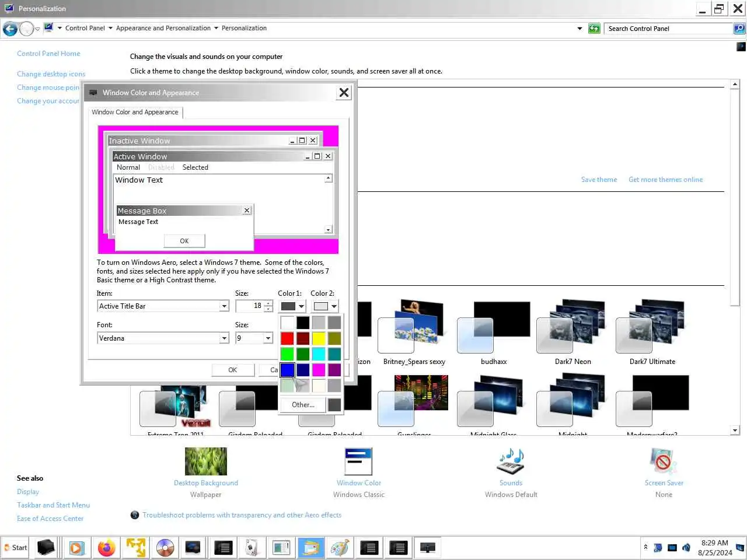Click the Search Control Panel field

[668, 28]
